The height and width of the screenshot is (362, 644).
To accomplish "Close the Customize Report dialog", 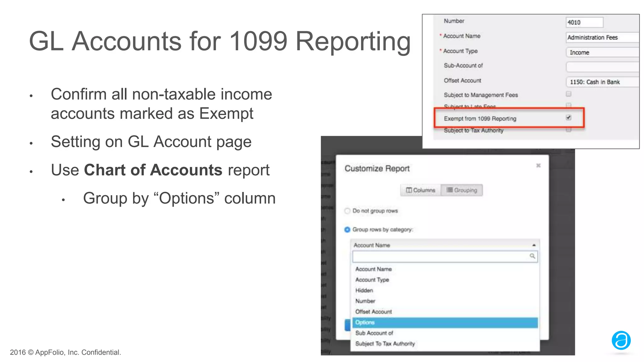I will tap(538, 165).
